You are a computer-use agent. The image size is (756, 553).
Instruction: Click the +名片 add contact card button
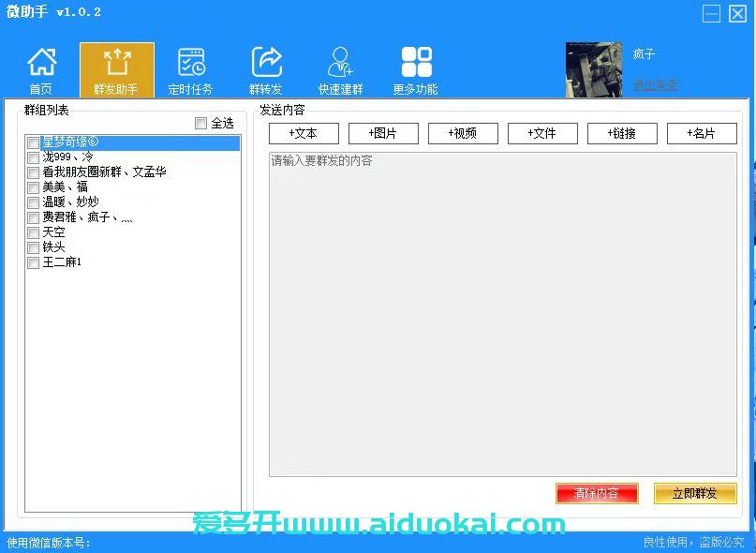point(701,133)
